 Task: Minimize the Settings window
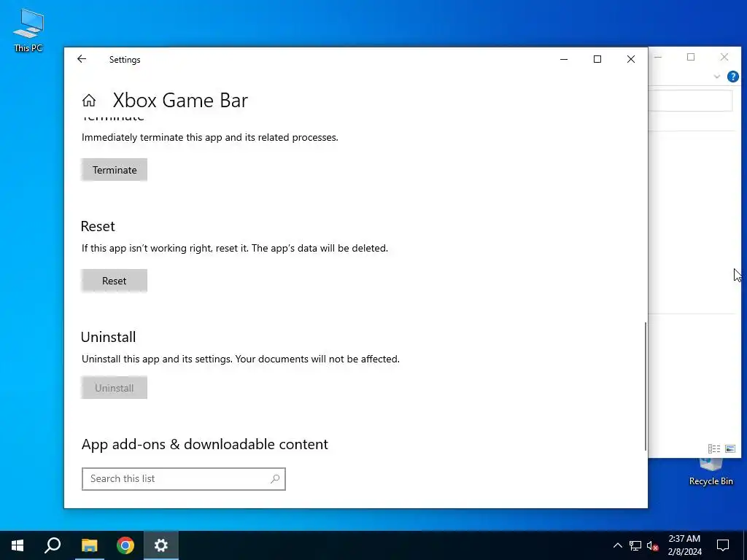564,59
